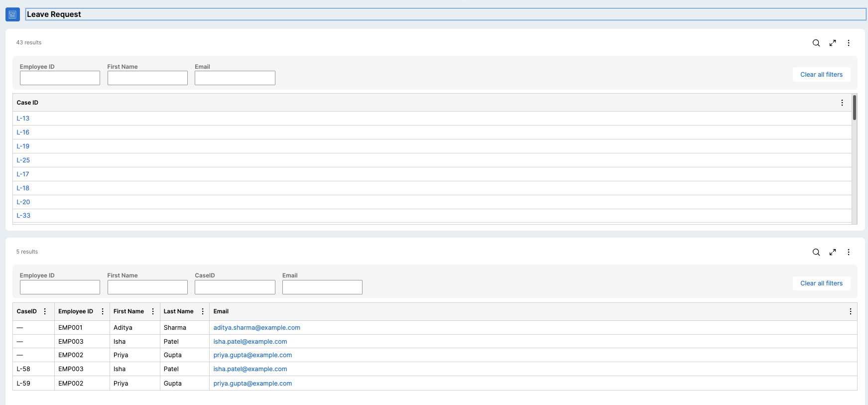
Task: Open the aditya.sharma@example.com email link
Action: coord(256,328)
